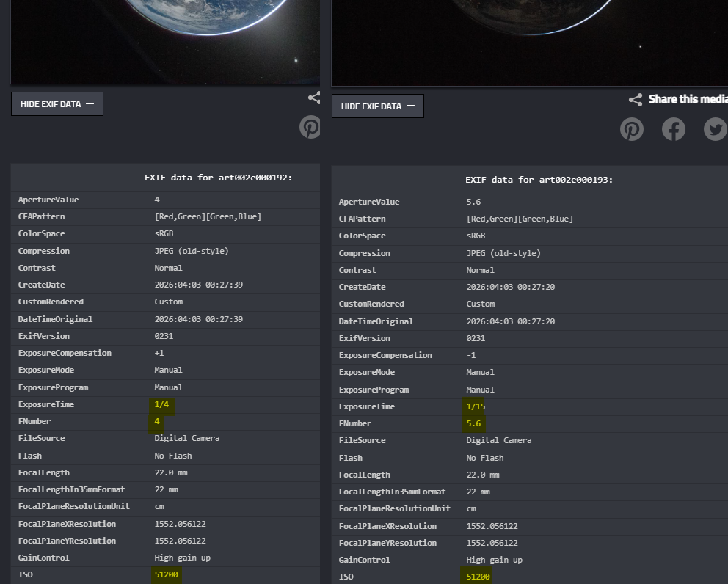Screen dimensions: 728x584
Task: Click right table GainControl 'High gain up'
Action: (x=495, y=560)
